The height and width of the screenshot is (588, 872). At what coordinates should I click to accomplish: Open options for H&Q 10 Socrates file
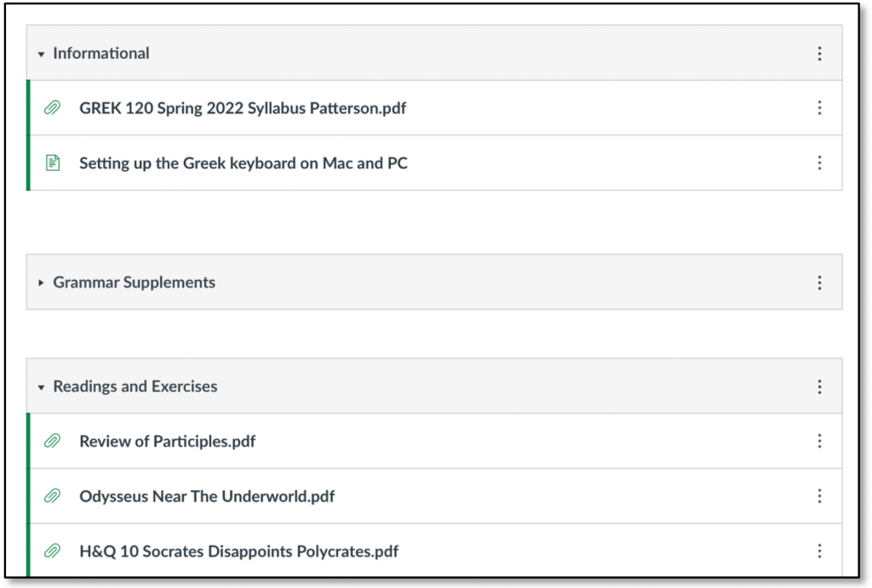[x=819, y=551]
